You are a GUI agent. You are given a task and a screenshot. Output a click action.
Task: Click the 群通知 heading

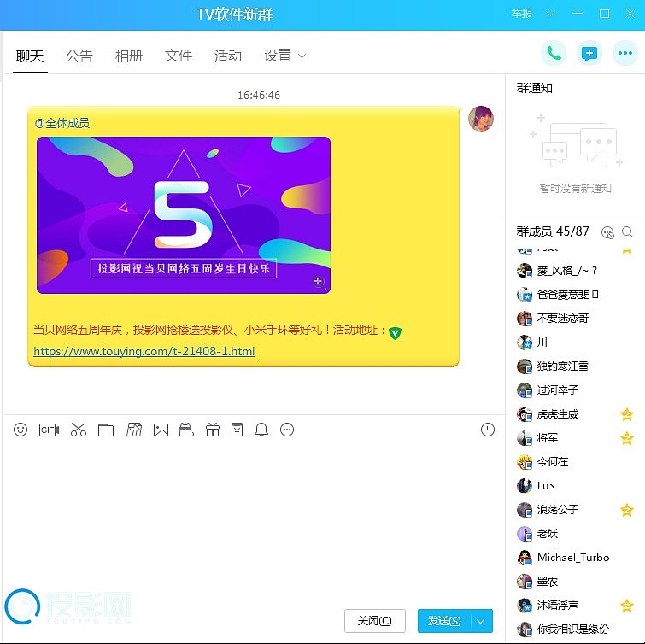point(534,88)
